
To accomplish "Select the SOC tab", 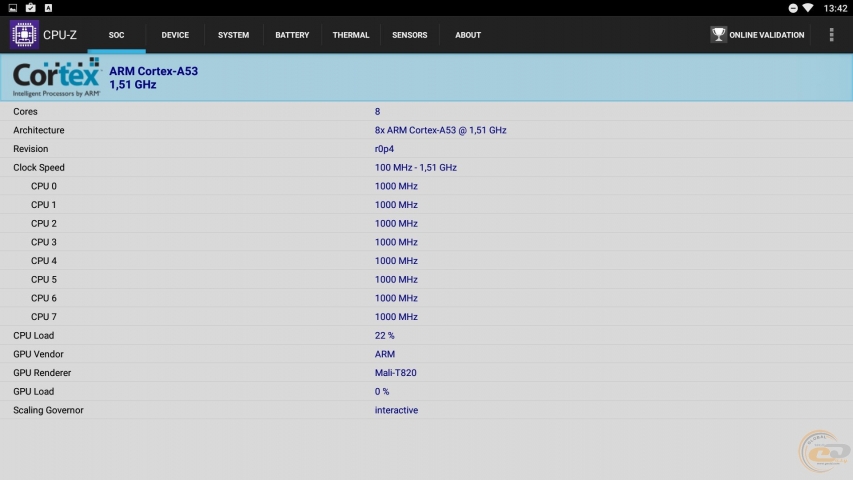I will point(116,35).
